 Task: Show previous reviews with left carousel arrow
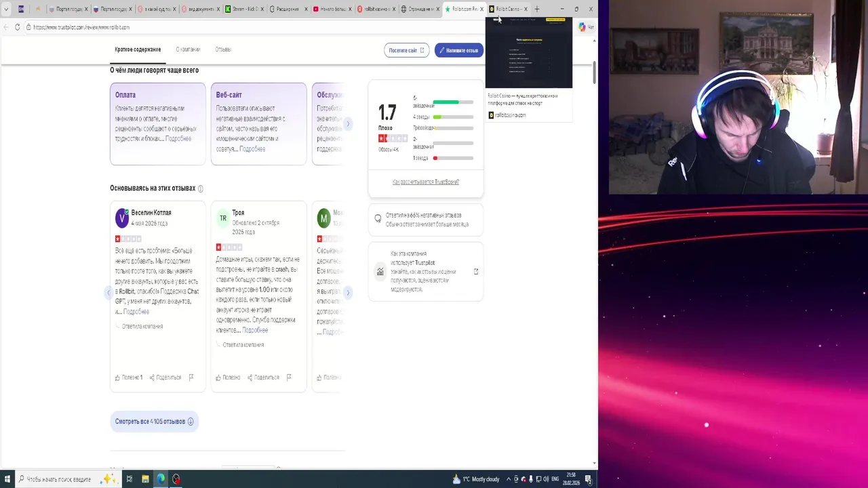108,293
